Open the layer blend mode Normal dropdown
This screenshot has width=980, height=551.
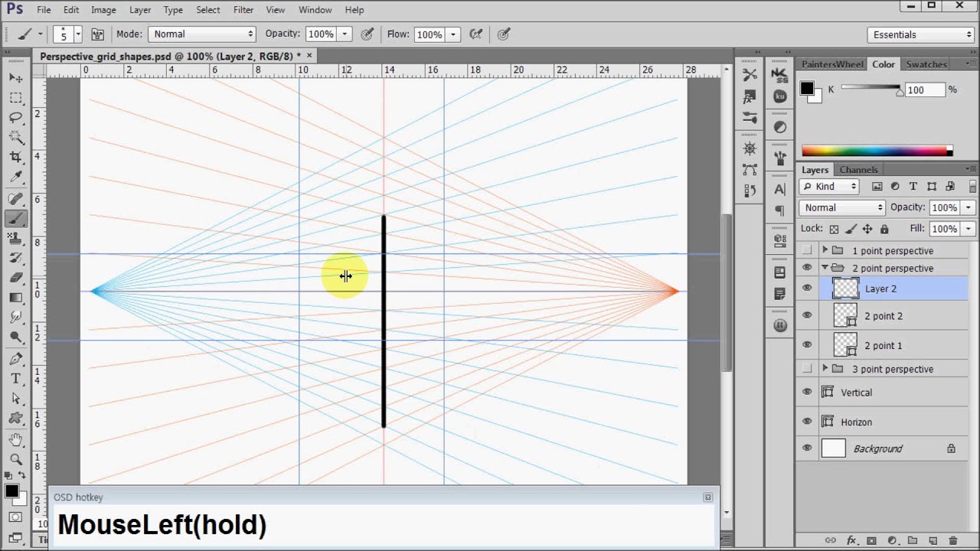click(x=842, y=207)
